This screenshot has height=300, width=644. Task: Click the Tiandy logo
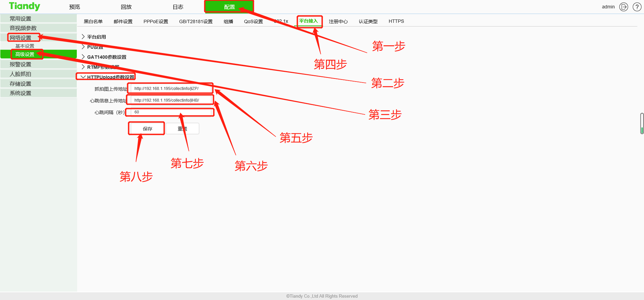click(x=24, y=6)
